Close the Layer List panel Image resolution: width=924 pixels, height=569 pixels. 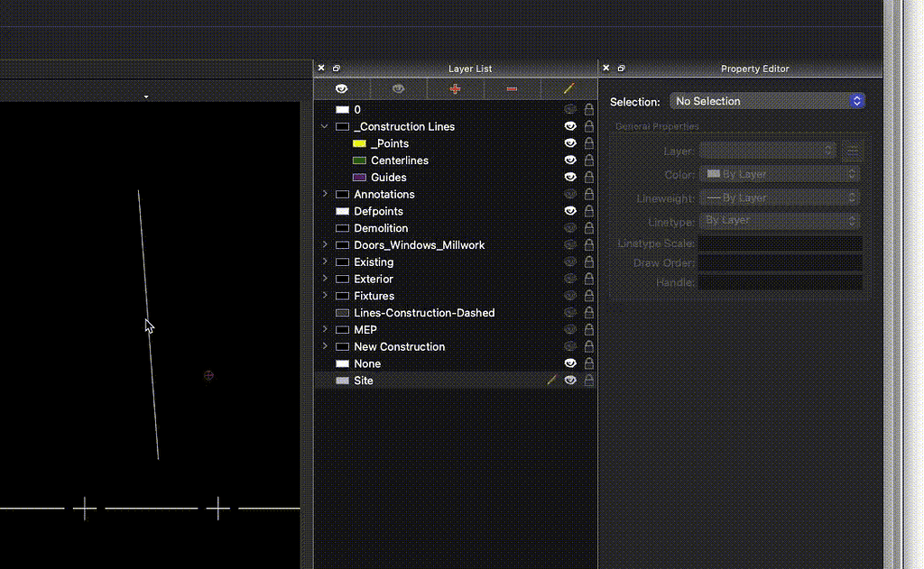[321, 68]
